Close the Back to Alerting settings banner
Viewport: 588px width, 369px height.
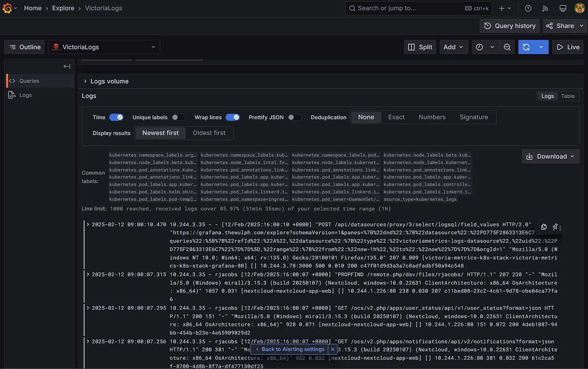click(x=333, y=349)
